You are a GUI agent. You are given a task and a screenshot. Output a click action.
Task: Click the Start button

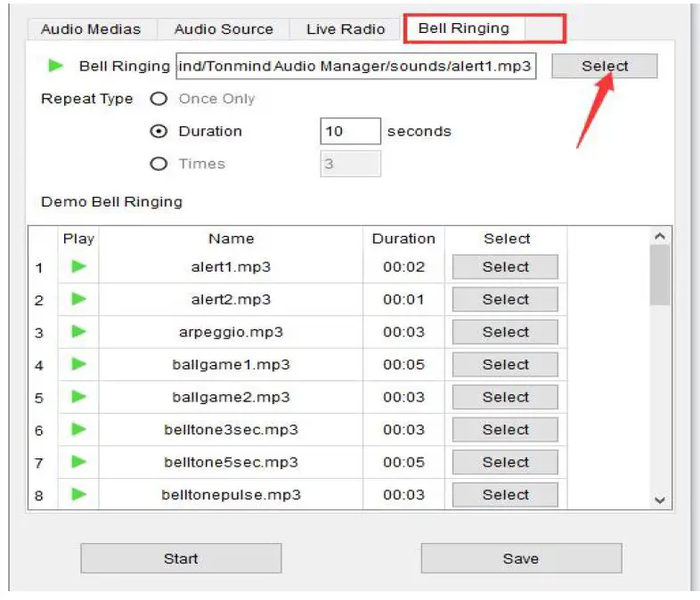(x=181, y=558)
